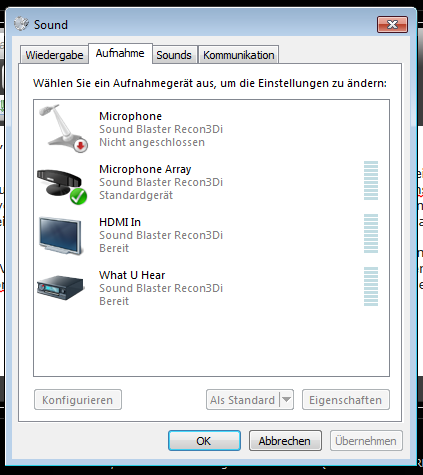Click the What U Hear level meter
The image size is (423, 475).
[371, 287]
